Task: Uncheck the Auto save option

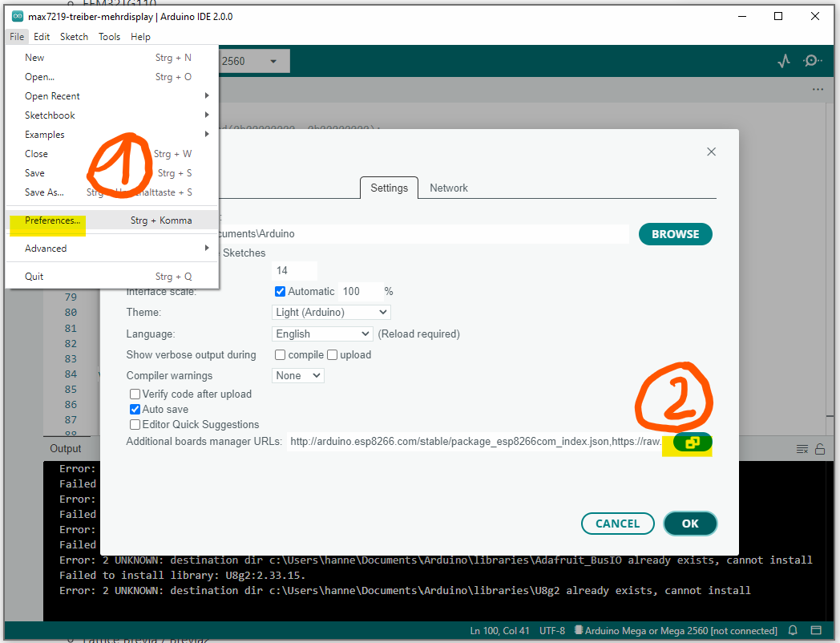Action: coord(135,410)
